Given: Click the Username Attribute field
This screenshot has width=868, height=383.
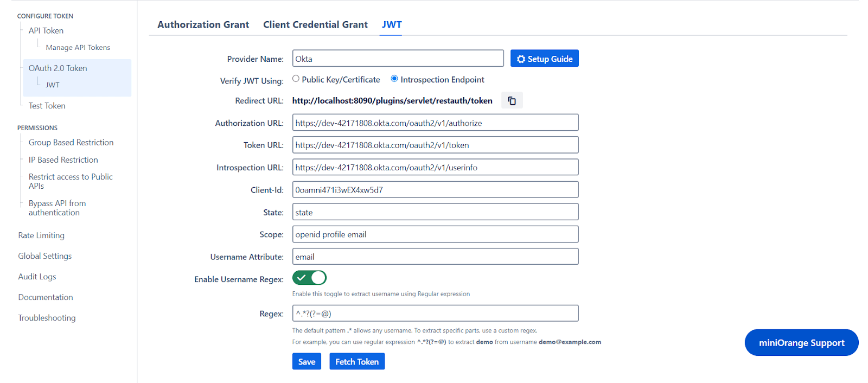Looking at the screenshot, I should coord(435,256).
